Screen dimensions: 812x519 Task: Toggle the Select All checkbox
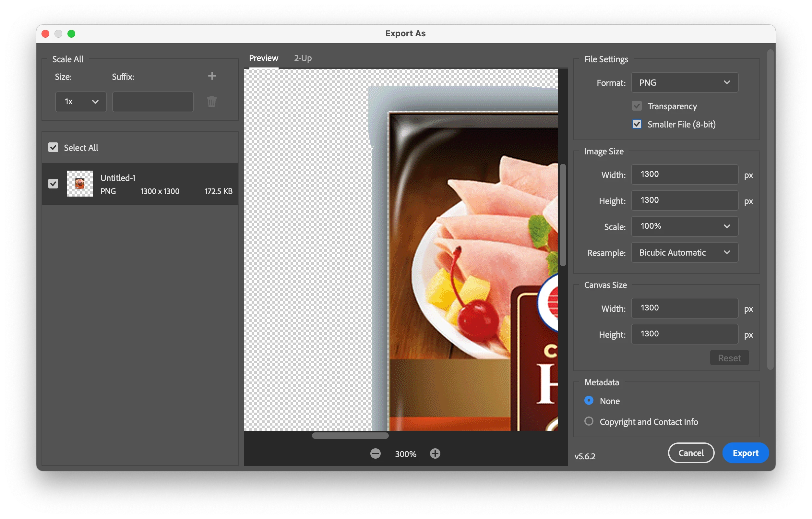point(53,147)
